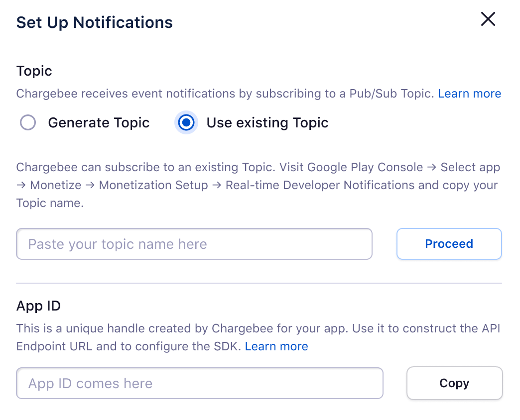Click the 'Google Play Console' instruction text
This screenshot has width=520, height=420.
tap(365, 167)
